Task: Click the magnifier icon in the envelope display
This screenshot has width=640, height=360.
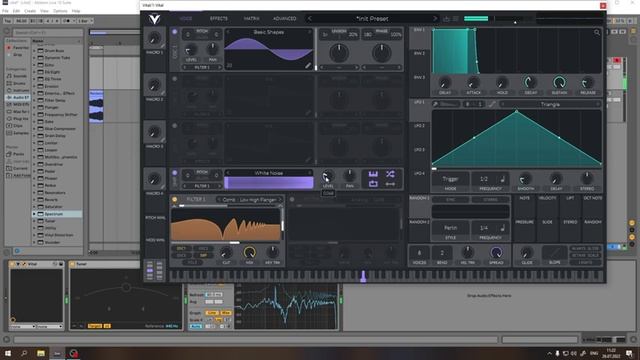Action: (x=597, y=32)
